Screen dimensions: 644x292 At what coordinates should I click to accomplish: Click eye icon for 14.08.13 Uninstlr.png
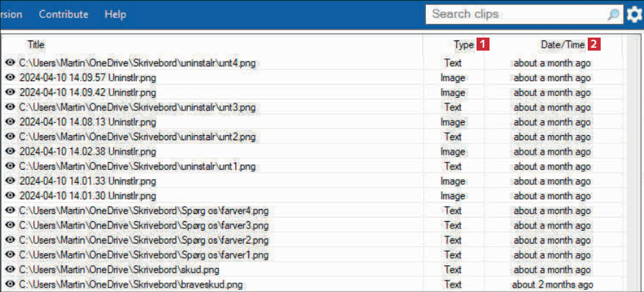click(10, 122)
